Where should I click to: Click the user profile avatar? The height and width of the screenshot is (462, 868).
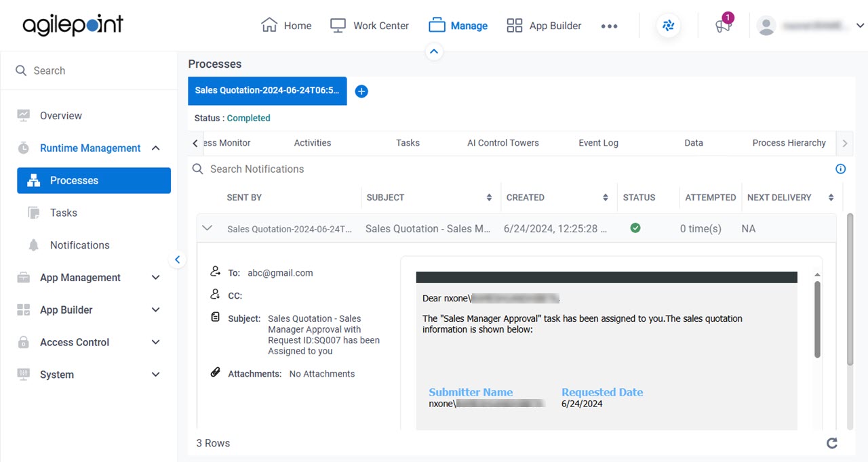[766, 26]
